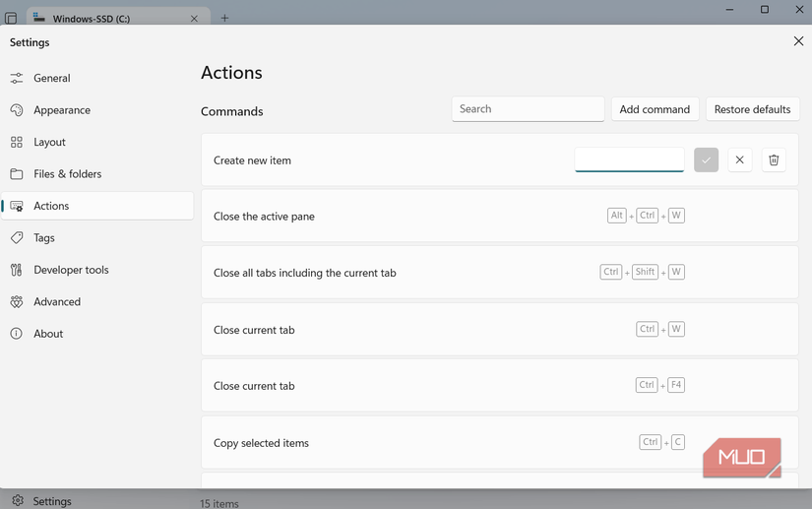Click the new tab plus icon
The width and height of the screenshot is (812, 509).
tap(224, 18)
